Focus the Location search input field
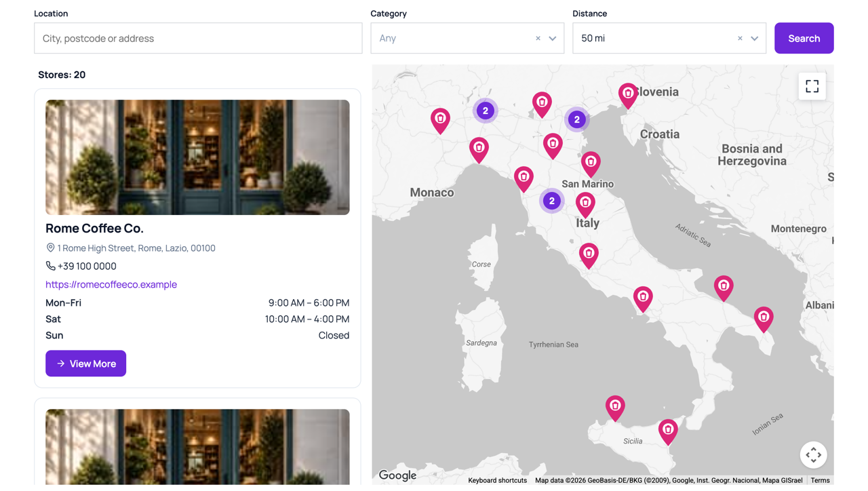 (198, 38)
